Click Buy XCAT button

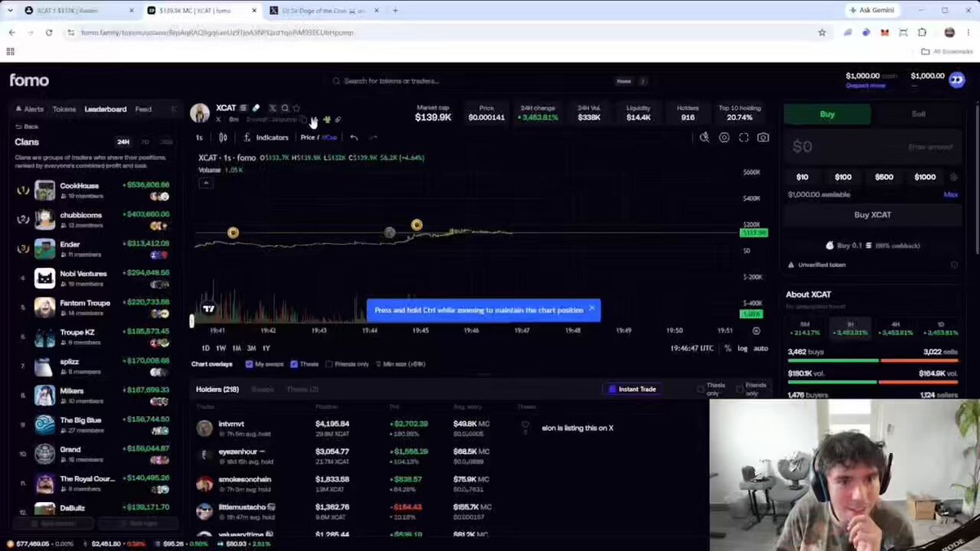pyautogui.click(x=872, y=215)
